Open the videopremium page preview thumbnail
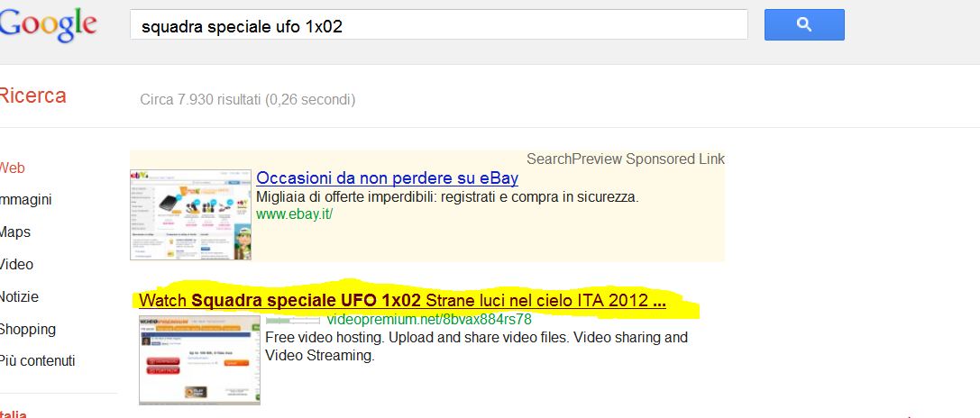980x418 pixels. point(199,359)
